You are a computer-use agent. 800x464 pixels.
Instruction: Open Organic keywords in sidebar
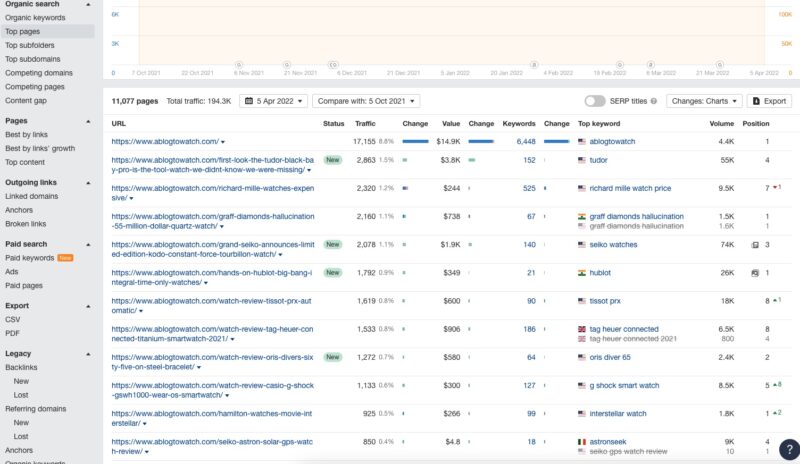[35, 18]
